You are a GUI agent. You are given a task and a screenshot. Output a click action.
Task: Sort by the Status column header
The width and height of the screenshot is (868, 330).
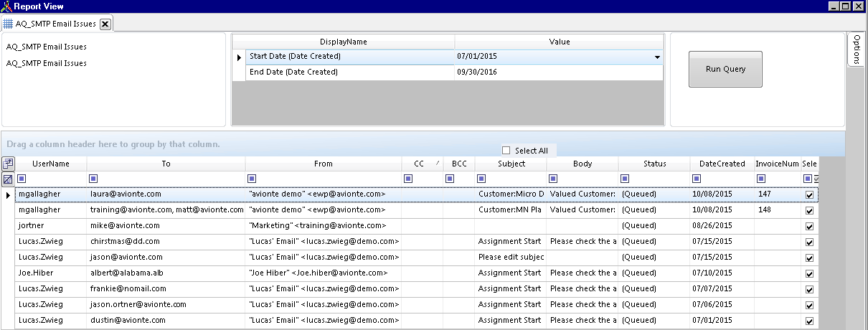point(654,164)
